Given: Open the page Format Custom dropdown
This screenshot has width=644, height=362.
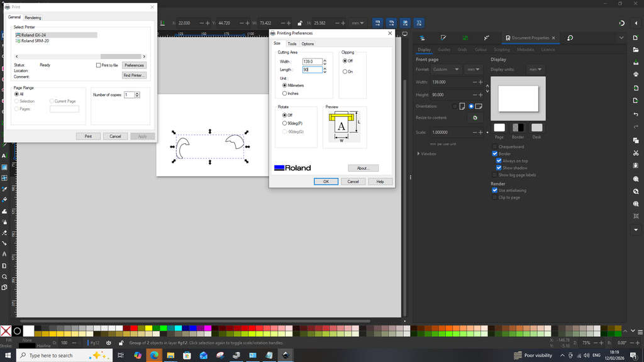Looking at the screenshot, I should coord(446,69).
